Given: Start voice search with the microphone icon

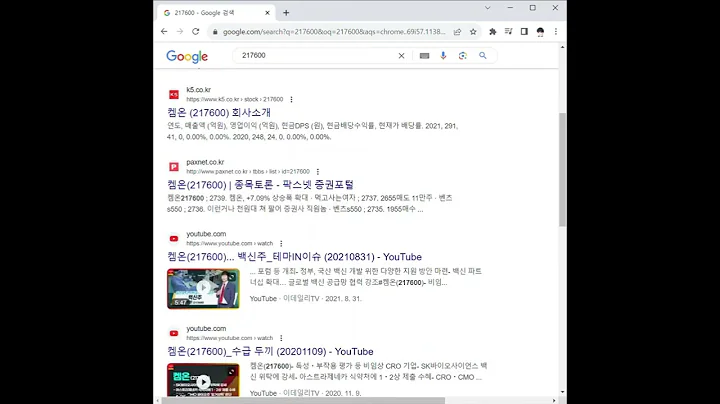Looking at the screenshot, I should pyautogui.click(x=443, y=56).
